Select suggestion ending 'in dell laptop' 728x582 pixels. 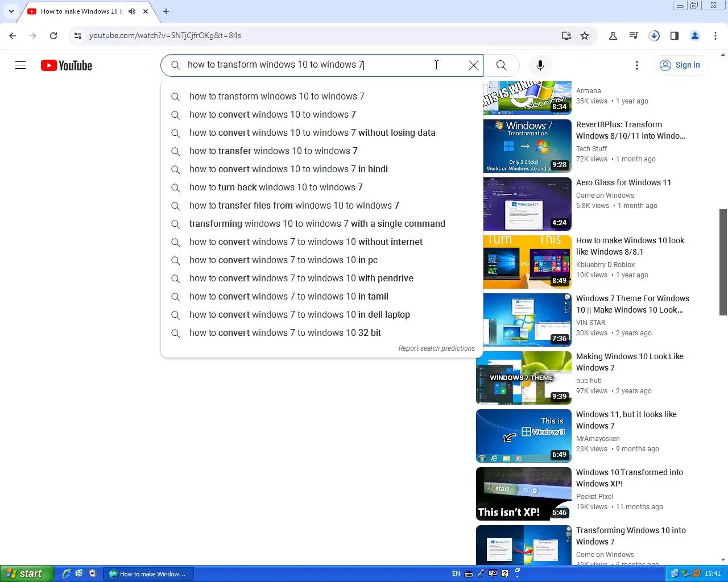point(322,315)
